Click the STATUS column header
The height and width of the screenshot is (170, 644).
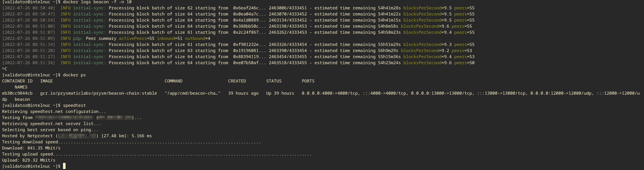click(274, 81)
